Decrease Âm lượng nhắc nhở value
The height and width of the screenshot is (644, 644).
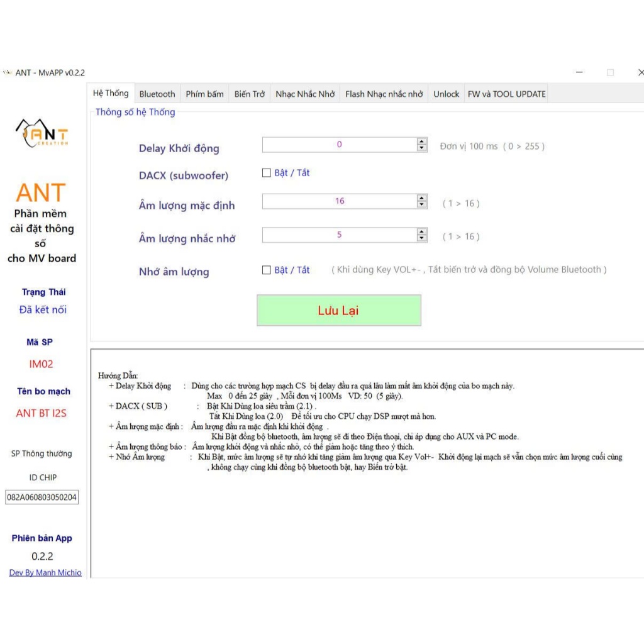421,238
